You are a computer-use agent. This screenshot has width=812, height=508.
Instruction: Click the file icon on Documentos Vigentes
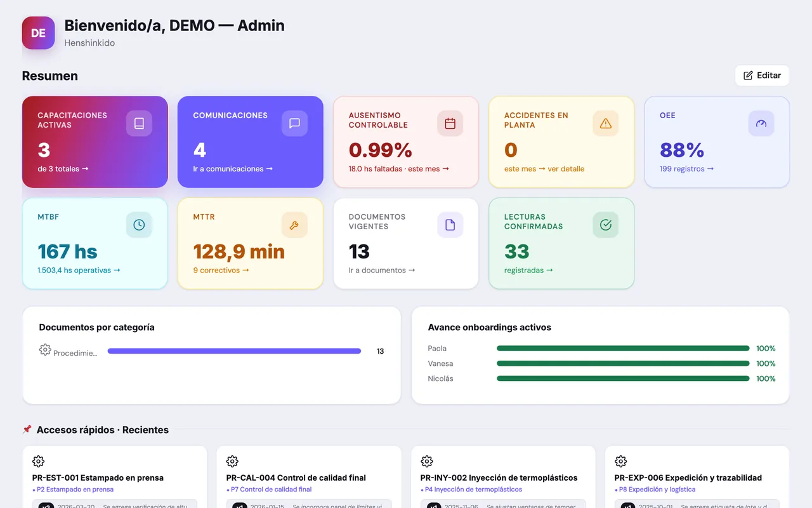[x=450, y=225]
